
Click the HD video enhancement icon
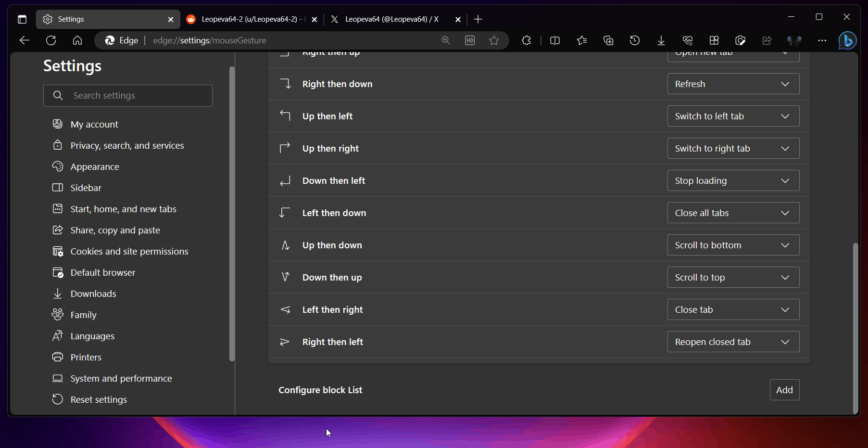[470, 40]
